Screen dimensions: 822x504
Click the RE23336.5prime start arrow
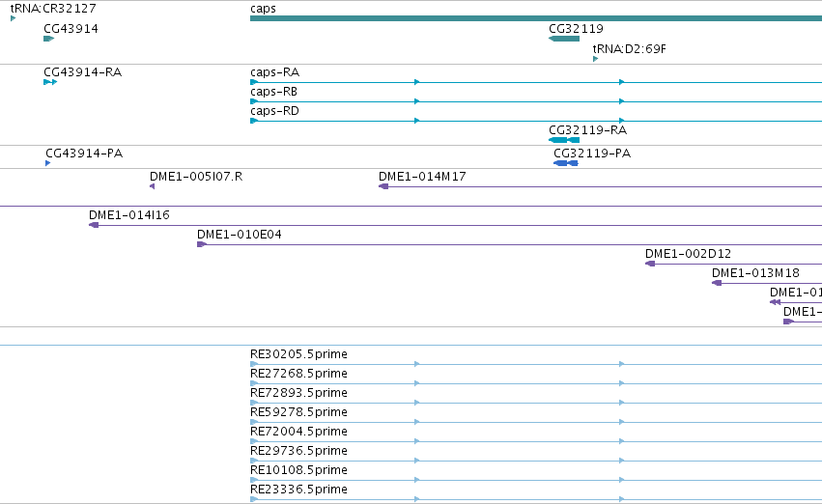pyautogui.click(x=254, y=499)
